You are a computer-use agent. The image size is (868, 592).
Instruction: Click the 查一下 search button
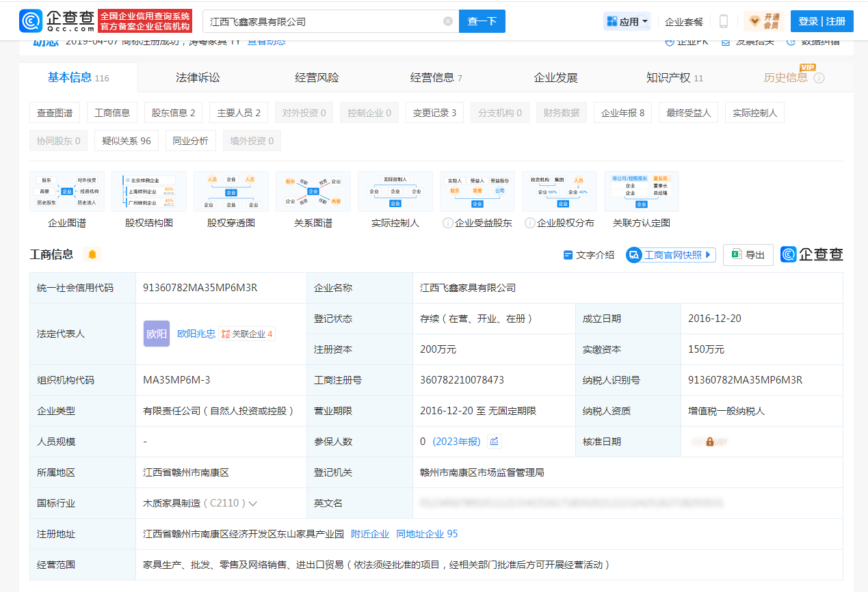pos(482,21)
